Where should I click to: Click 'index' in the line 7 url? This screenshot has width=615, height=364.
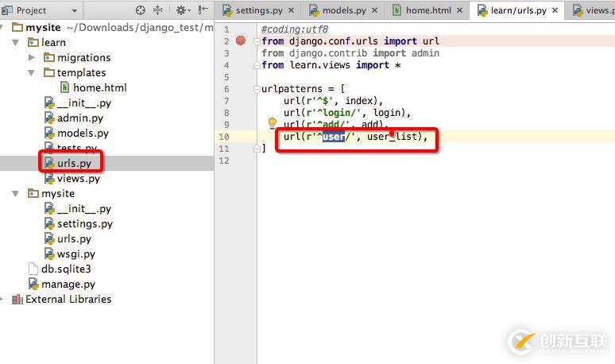359,101
